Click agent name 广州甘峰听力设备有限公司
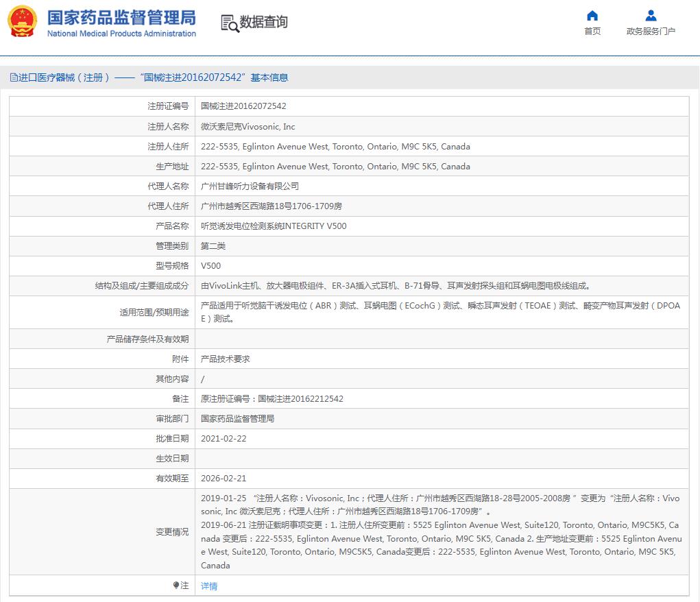 click(250, 186)
